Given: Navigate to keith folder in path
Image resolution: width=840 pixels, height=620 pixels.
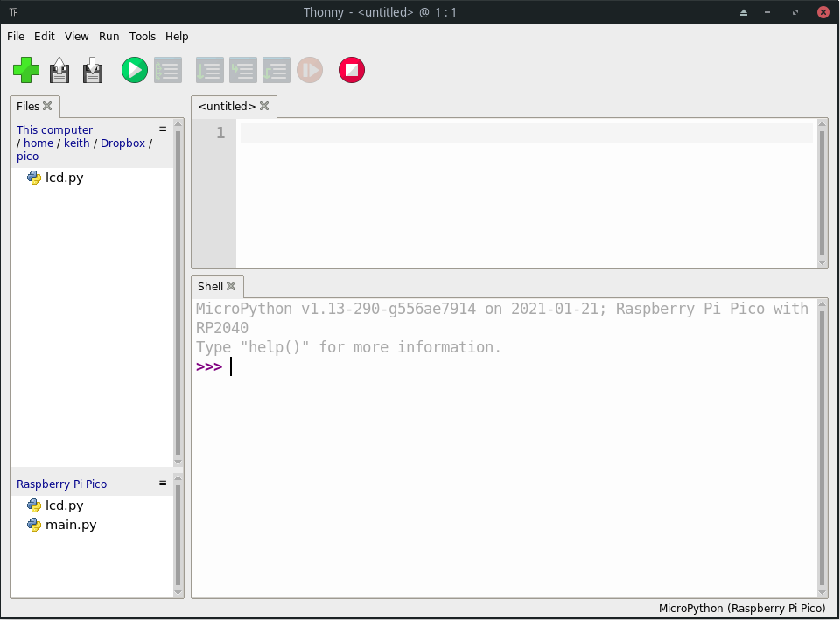Looking at the screenshot, I should point(77,143).
